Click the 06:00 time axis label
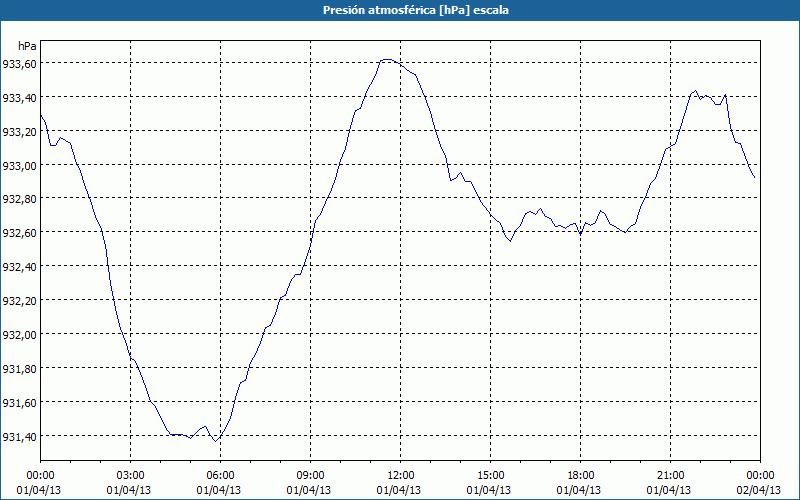This screenshot has height=500, width=800. (220, 476)
